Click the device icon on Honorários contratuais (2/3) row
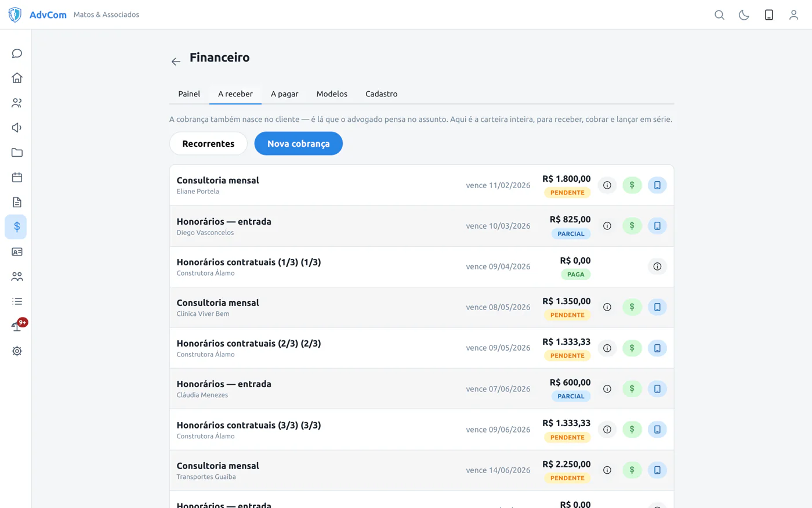This screenshot has height=508, width=812. coord(657,348)
